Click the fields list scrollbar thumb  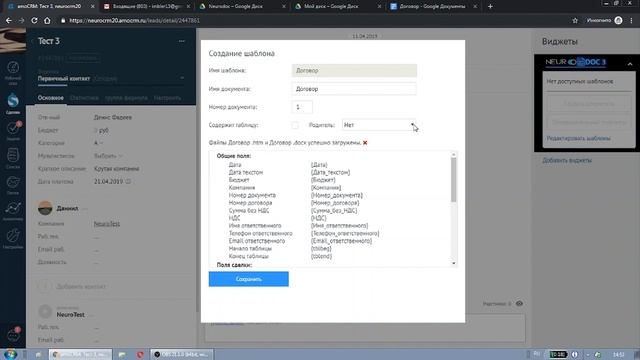pyautogui.click(x=453, y=180)
